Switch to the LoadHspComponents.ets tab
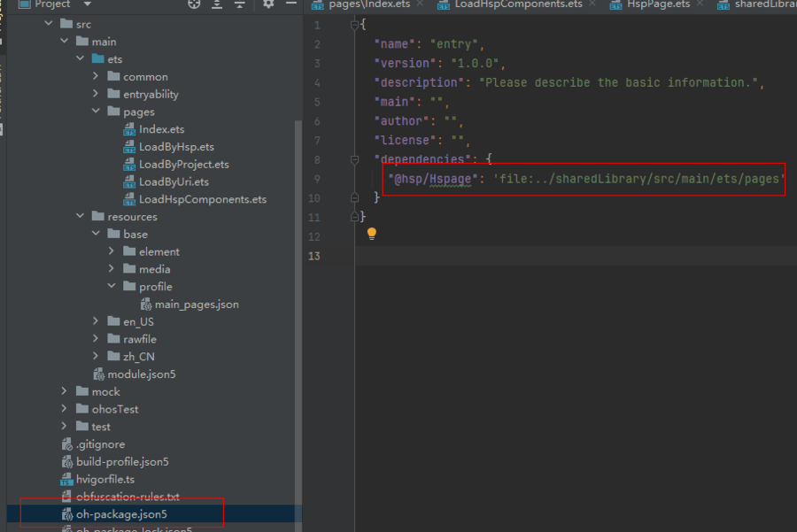 click(519, 4)
